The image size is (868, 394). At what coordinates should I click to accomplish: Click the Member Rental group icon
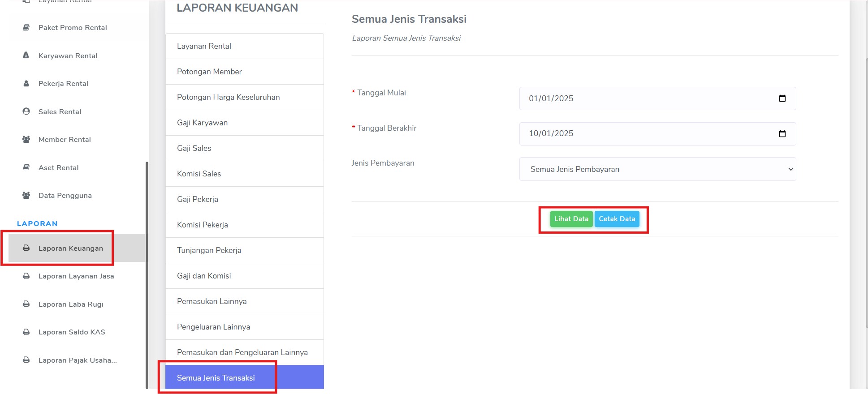[x=26, y=139]
